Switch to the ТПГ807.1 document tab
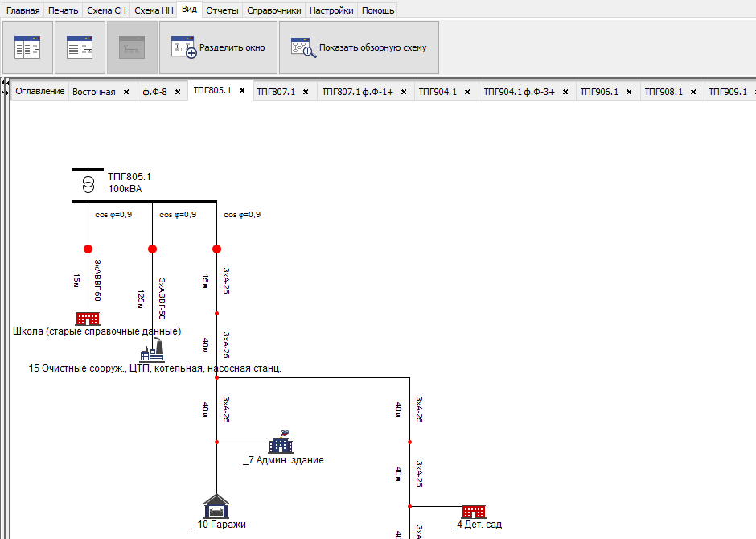 [x=276, y=92]
